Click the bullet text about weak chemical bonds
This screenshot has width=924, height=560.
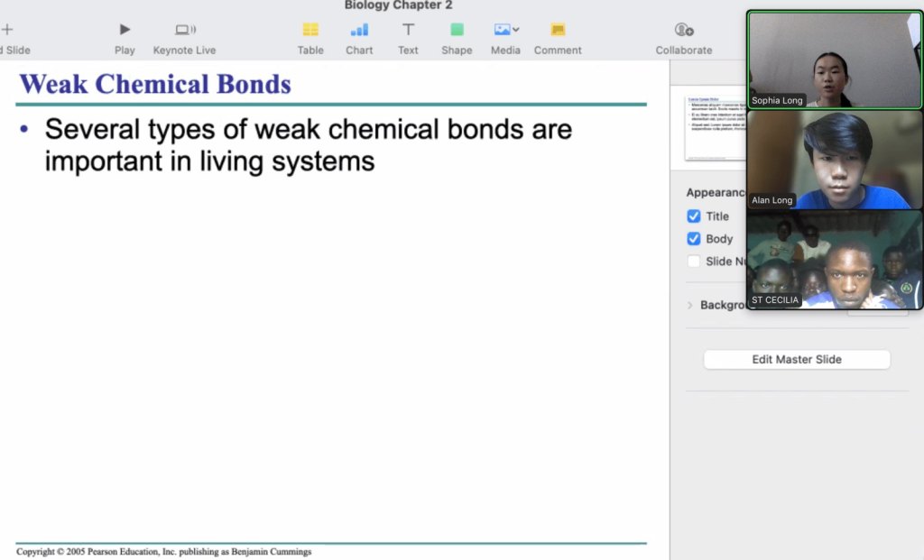[309, 145]
